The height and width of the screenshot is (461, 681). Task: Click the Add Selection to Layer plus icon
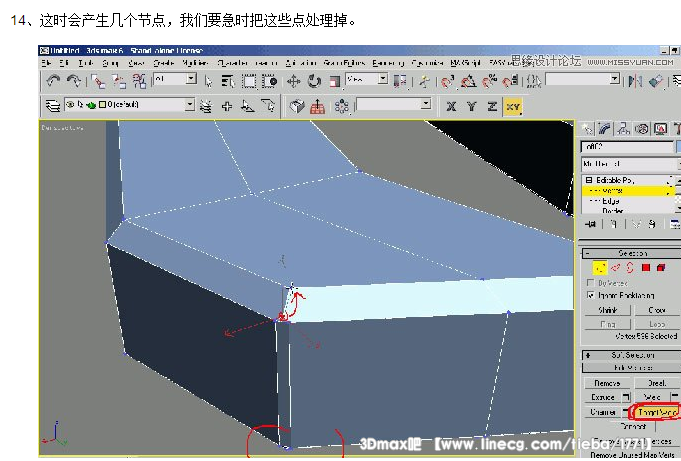pos(227,106)
